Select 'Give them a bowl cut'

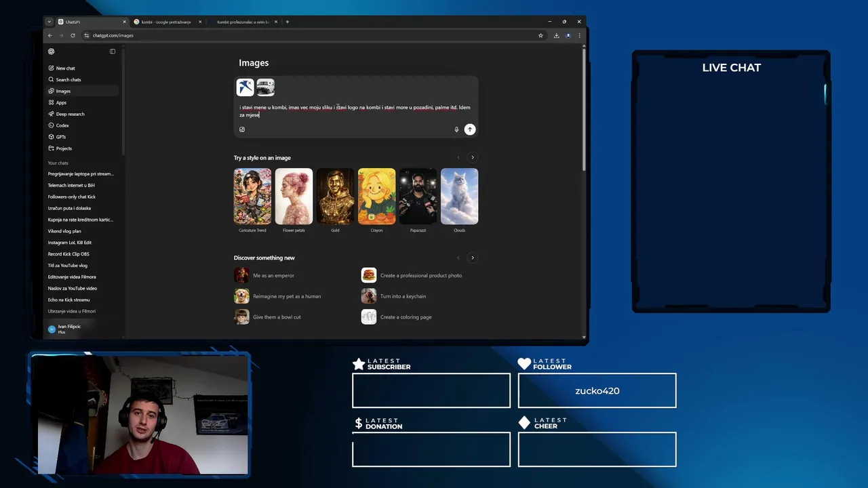pyautogui.click(x=268, y=317)
